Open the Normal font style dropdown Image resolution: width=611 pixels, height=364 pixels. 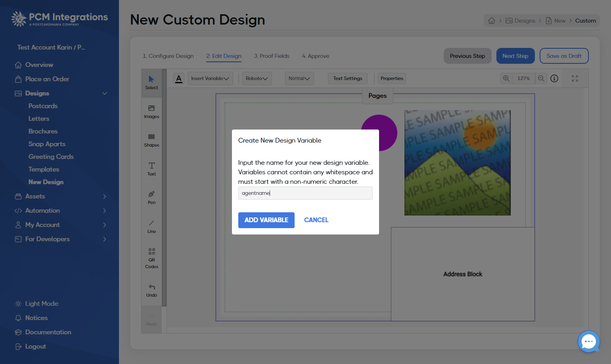click(x=299, y=78)
